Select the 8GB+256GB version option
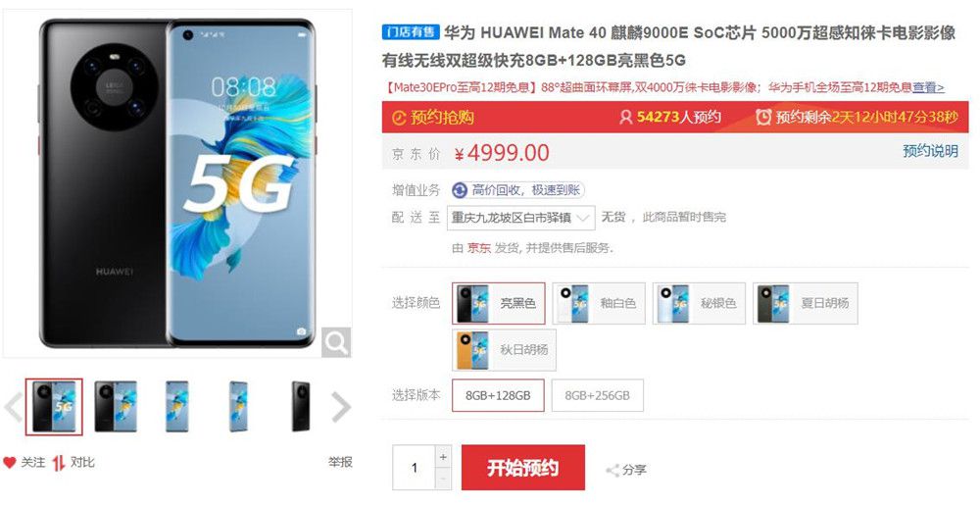The height and width of the screenshot is (505, 980). 598,395
